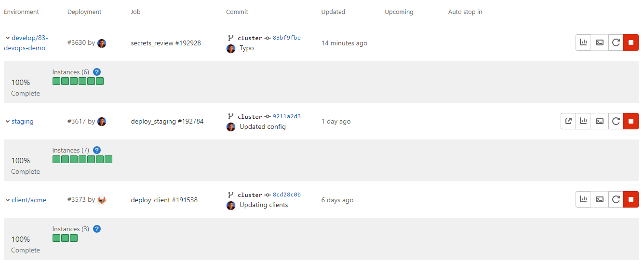
Task: Click last green instance square for staging
Action: tap(108, 159)
